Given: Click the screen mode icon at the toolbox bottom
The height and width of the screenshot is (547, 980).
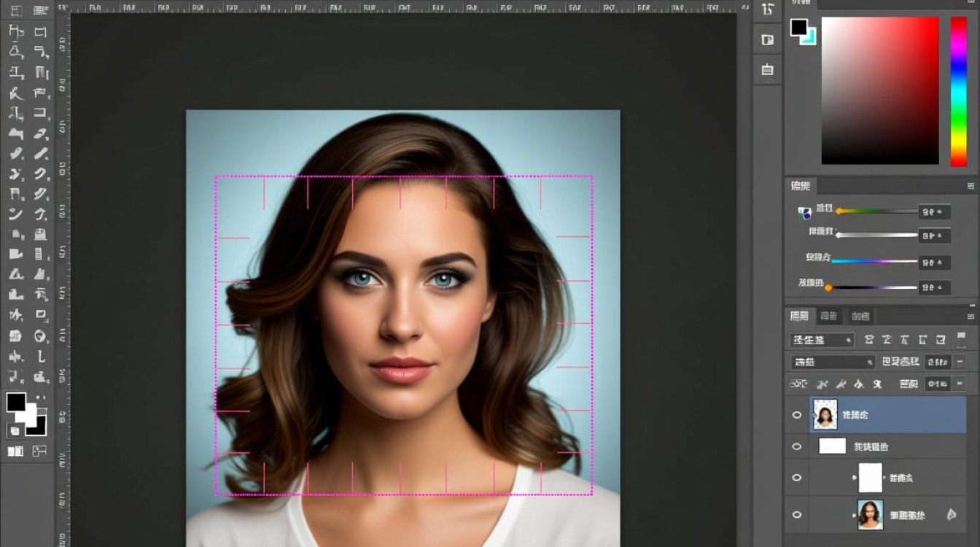Looking at the screenshot, I should click(x=39, y=451).
